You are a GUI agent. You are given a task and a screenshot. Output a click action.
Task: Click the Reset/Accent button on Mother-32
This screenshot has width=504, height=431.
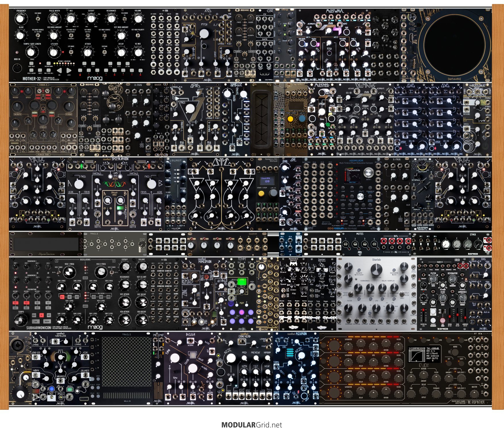(x=32, y=70)
